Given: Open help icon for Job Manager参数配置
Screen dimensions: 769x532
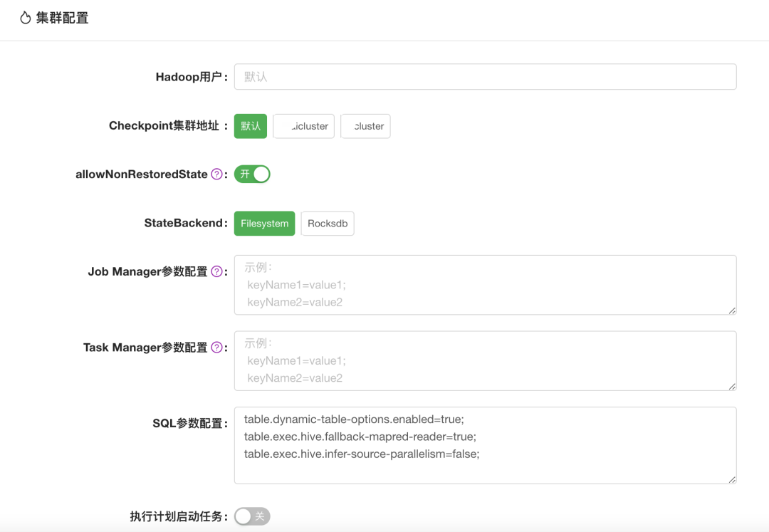Looking at the screenshot, I should tap(216, 271).
